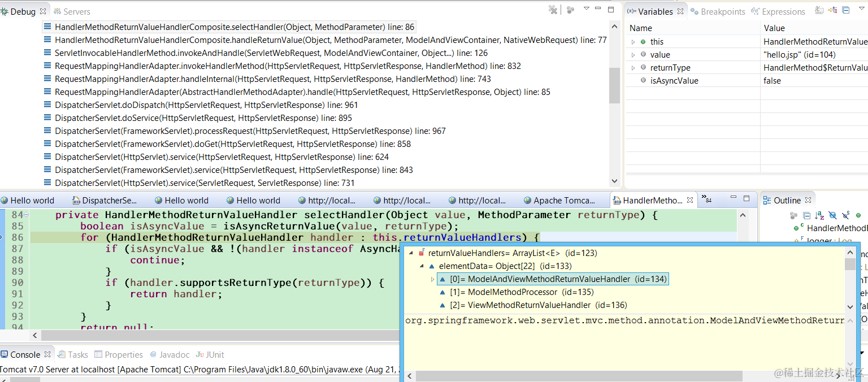Viewport: 868px width, 382px height.
Task: Select stack frame HttpServlet service line: 624
Action: click(x=216, y=157)
